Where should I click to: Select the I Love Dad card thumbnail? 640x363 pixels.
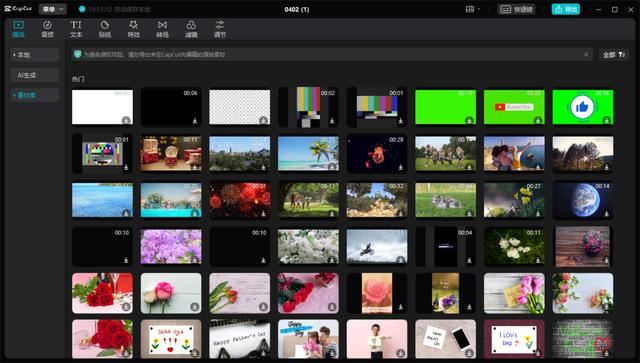[x=514, y=339]
